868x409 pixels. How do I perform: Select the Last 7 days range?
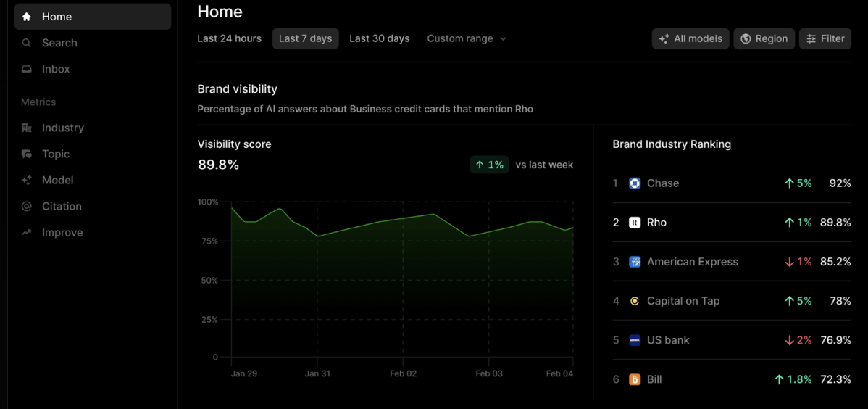tap(305, 38)
